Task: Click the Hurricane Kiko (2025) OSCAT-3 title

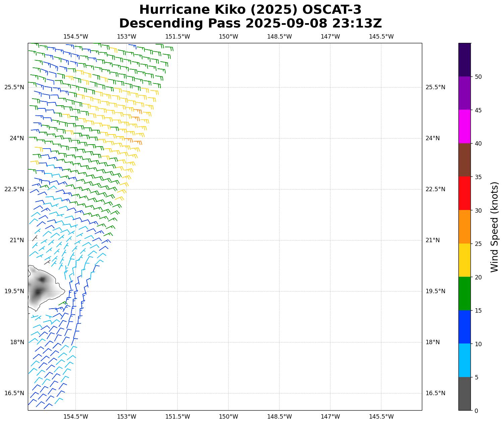Action: [x=250, y=10]
